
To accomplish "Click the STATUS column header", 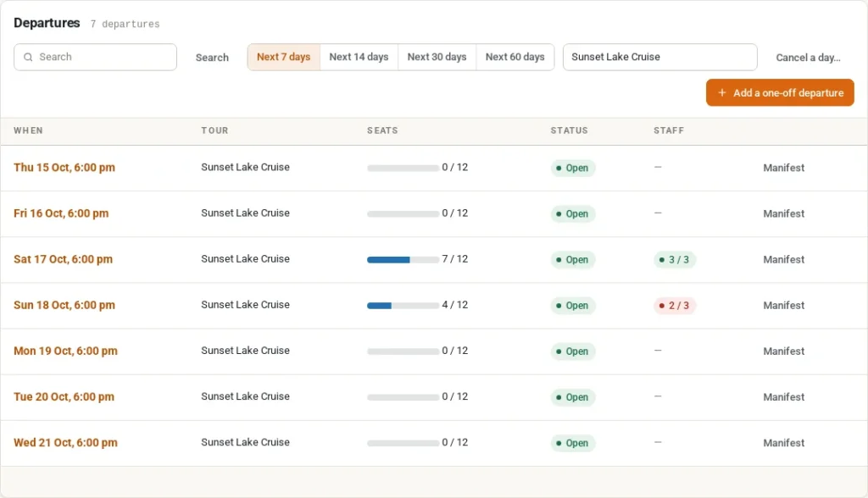I will pos(569,130).
